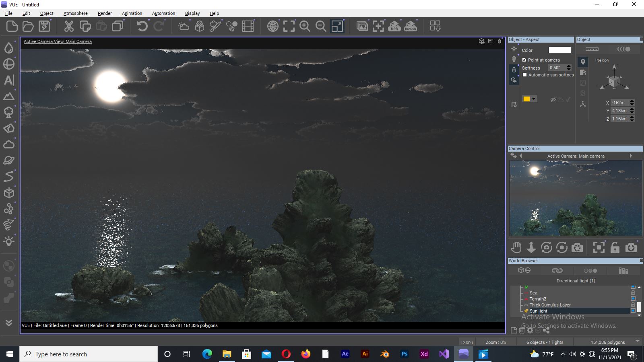644x362 pixels.
Task: Select Thick Cumulus Layer in World Browser
Action: click(550, 305)
